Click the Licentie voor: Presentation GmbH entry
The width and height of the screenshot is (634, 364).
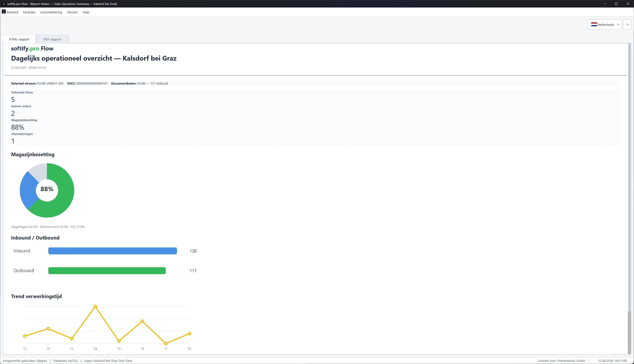click(561, 361)
